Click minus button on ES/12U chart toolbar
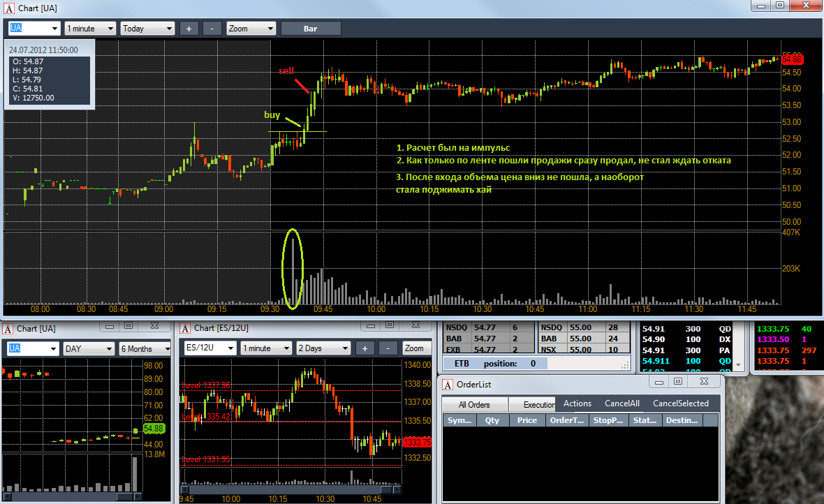Screen dimensions: 824x504 [x=388, y=348]
